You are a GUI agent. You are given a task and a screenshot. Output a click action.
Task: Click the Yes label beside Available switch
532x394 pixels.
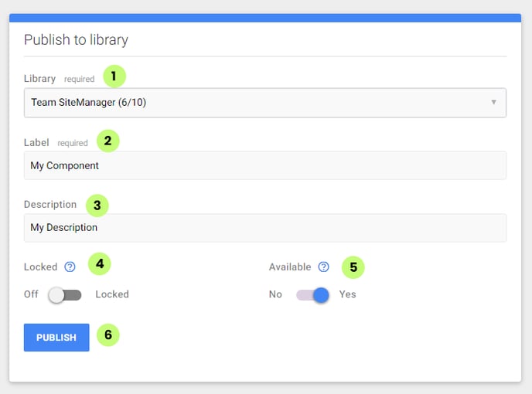pyautogui.click(x=347, y=294)
